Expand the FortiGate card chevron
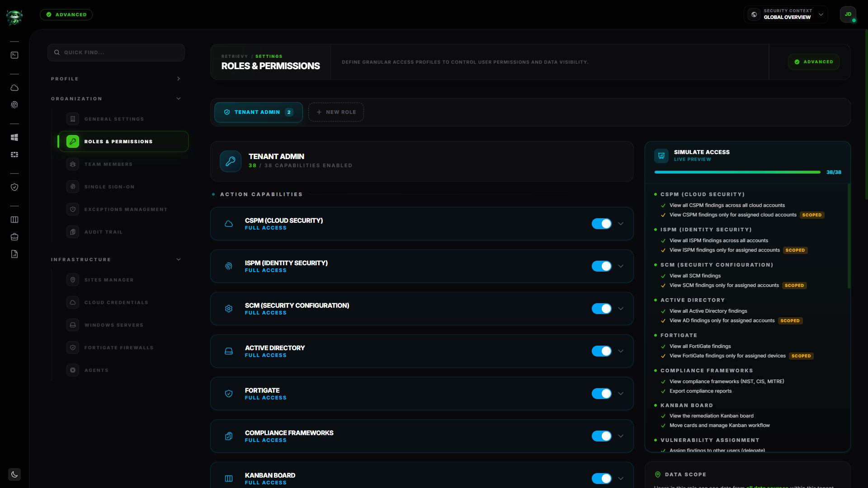 pos(621,394)
